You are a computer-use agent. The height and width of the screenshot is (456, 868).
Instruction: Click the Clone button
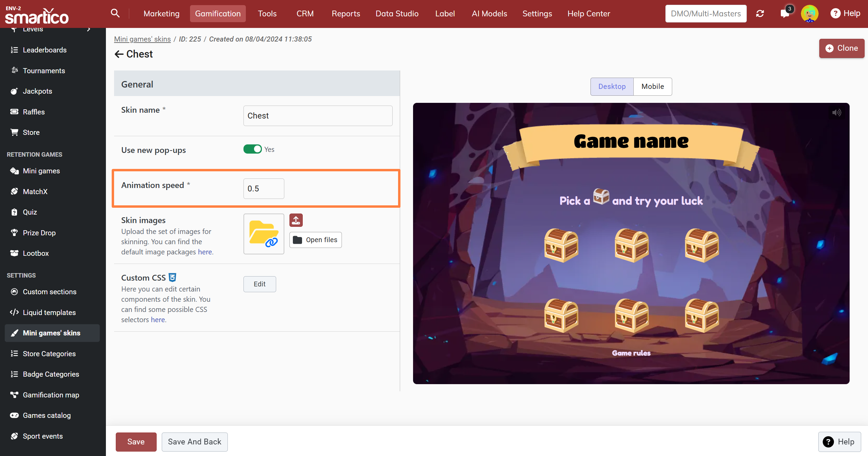click(x=841, y=48)
